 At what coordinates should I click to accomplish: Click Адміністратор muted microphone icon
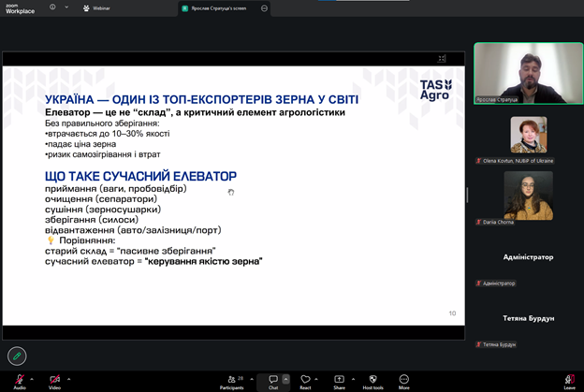pos(478,283)
